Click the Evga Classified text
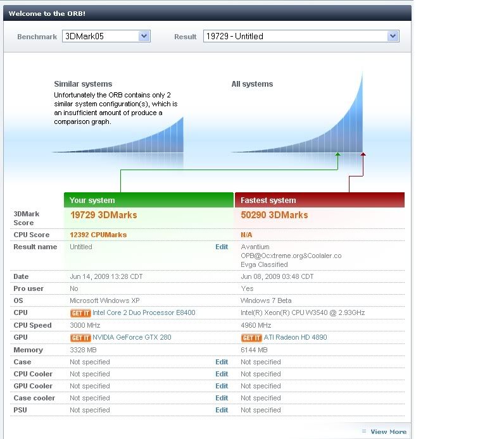Image resolution: width=504 pixels, height=439 pixels. pos(264,264)
